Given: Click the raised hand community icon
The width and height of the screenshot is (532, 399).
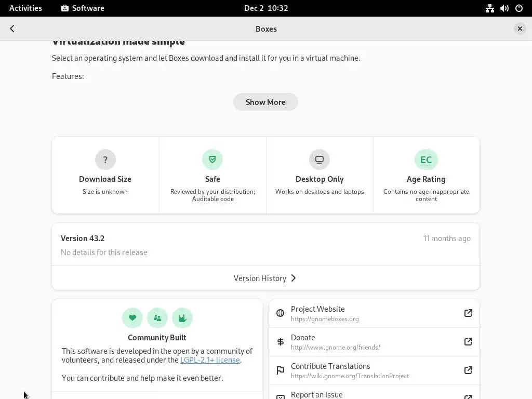Looking at the screenshot, I should 182,318.
